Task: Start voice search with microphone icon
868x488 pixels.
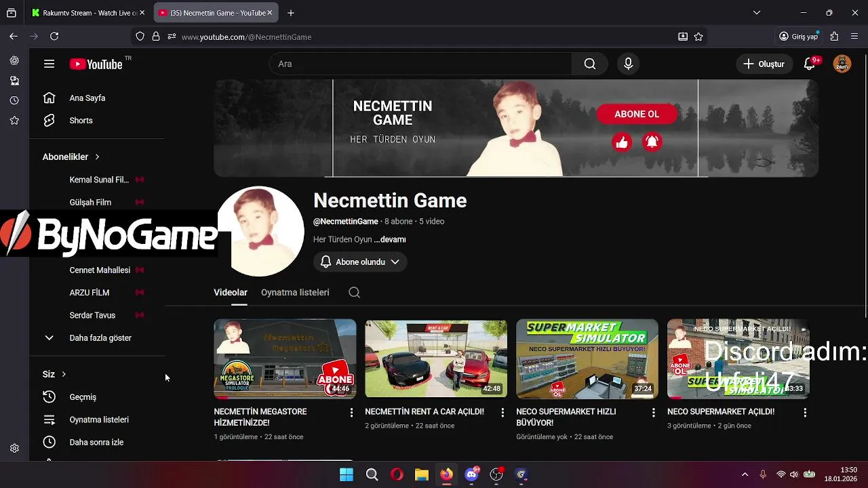Action: pos(628,64)
